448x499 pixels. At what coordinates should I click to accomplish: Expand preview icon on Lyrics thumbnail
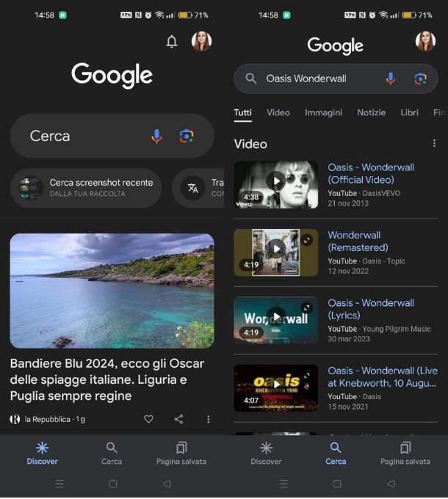(307, 307)
